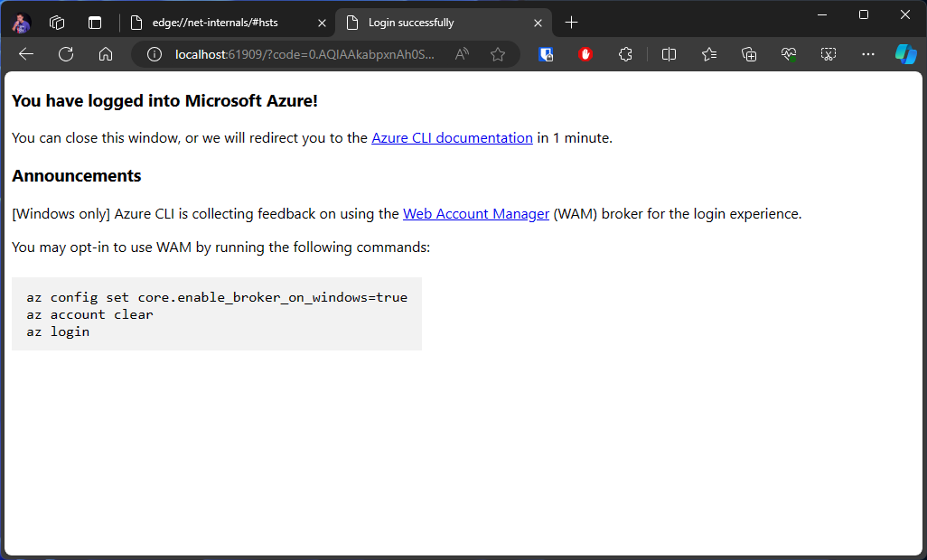Open the ad blocker extension
The width and height of the screenshot is (927, 560).
coord(585,54)
